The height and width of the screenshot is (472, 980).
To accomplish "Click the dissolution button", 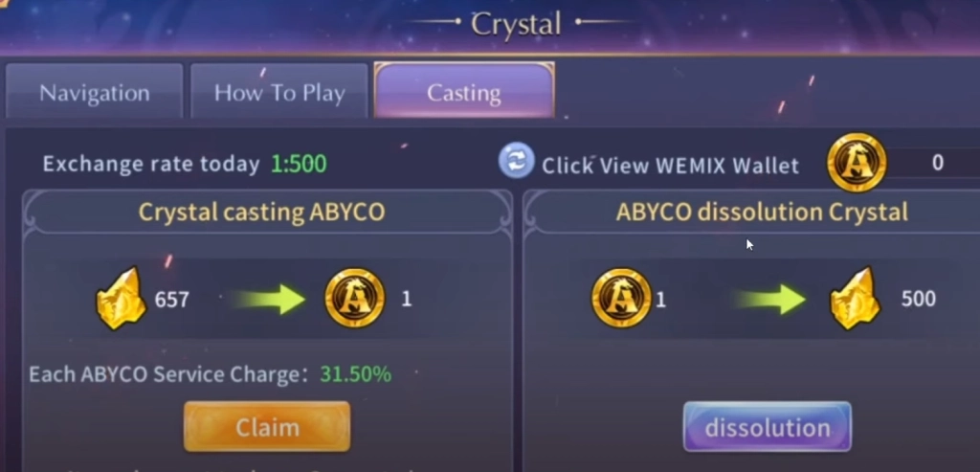I will point(768,427).
